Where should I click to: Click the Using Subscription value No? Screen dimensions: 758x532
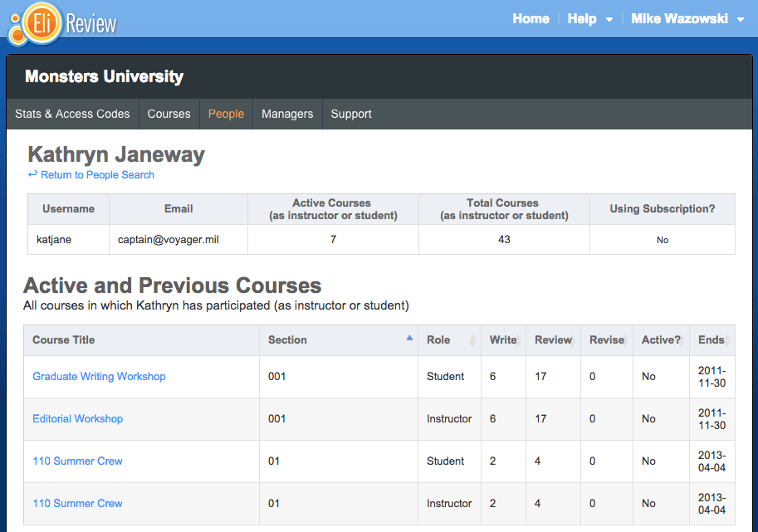(x=663, y=240)
